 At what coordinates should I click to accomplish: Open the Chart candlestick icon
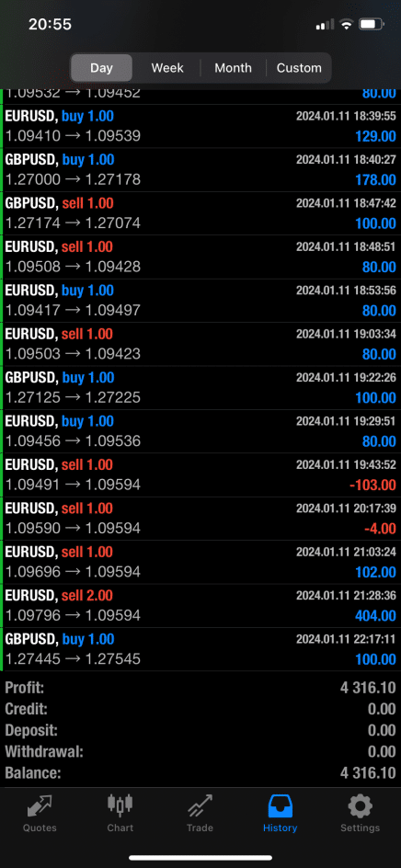120,807
